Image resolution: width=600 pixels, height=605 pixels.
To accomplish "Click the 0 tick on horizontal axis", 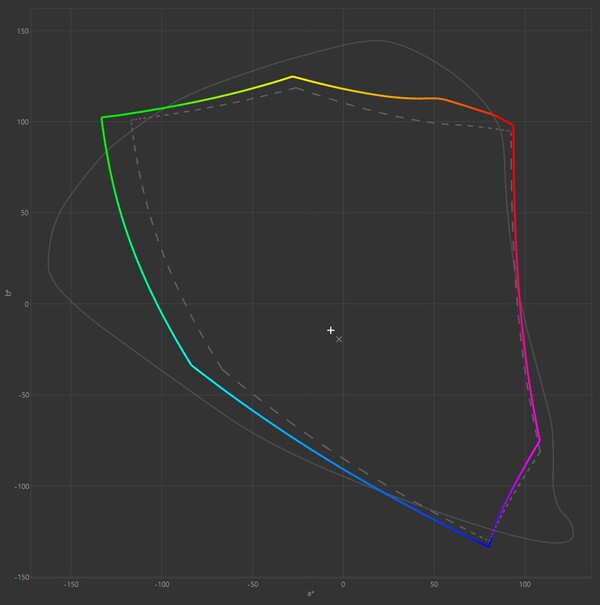I will [x=343, y=583].
